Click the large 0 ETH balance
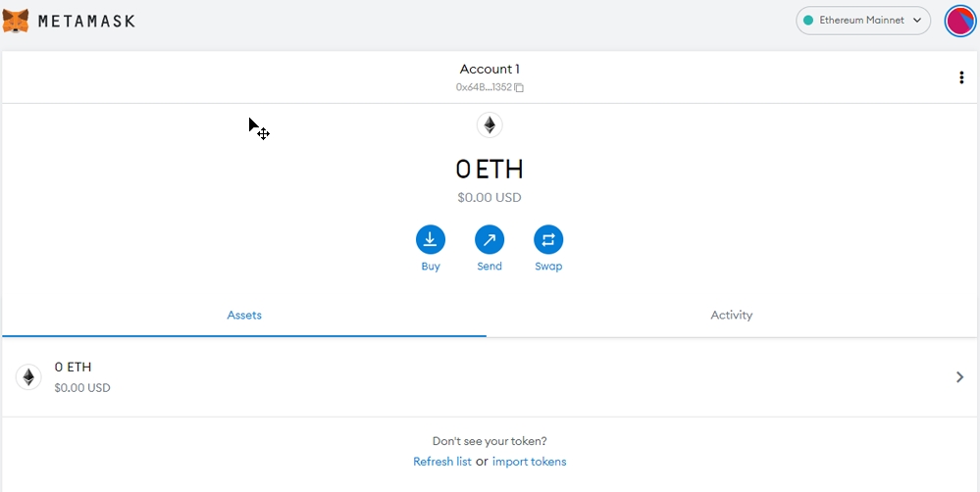Image resolution: width=980 pixels, height=492 pixels. click(x=490, y=170)
